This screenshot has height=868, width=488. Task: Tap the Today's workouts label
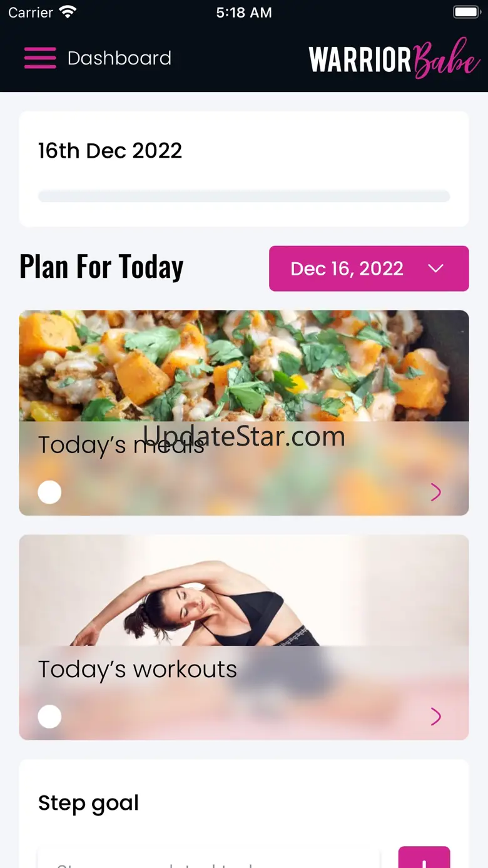138,669
